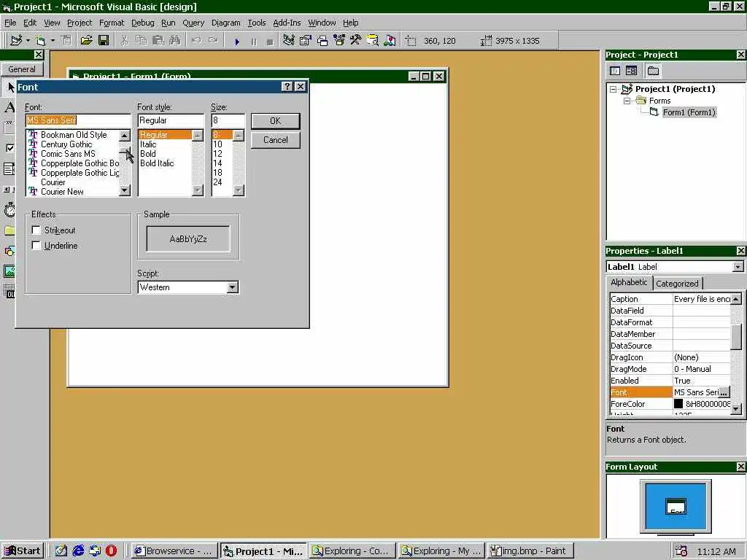The height and width of the screenshot is (560, 747).
Task: Click the Start run arrow icon
Action: [x=237, y=42]
